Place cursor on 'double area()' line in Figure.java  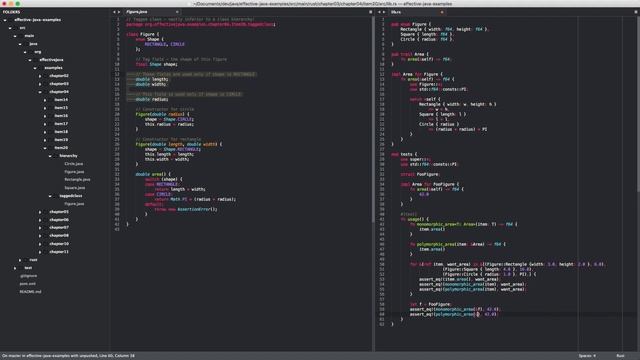pyautogui.click(x=153, y=174)
